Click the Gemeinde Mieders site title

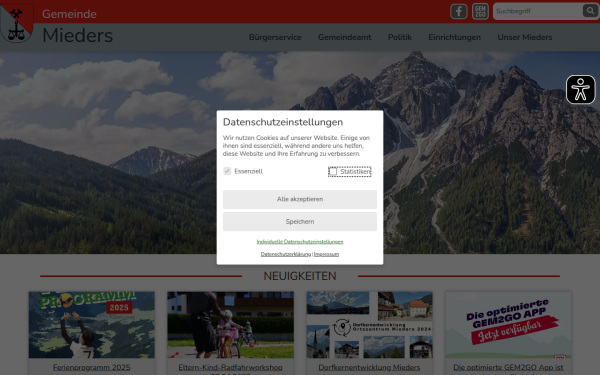(77, 27)
